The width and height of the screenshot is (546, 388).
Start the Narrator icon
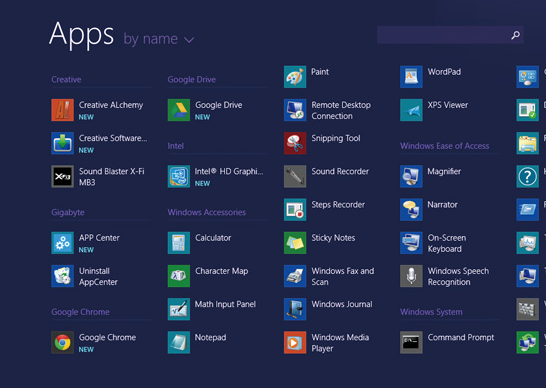[x=411, y=210]
